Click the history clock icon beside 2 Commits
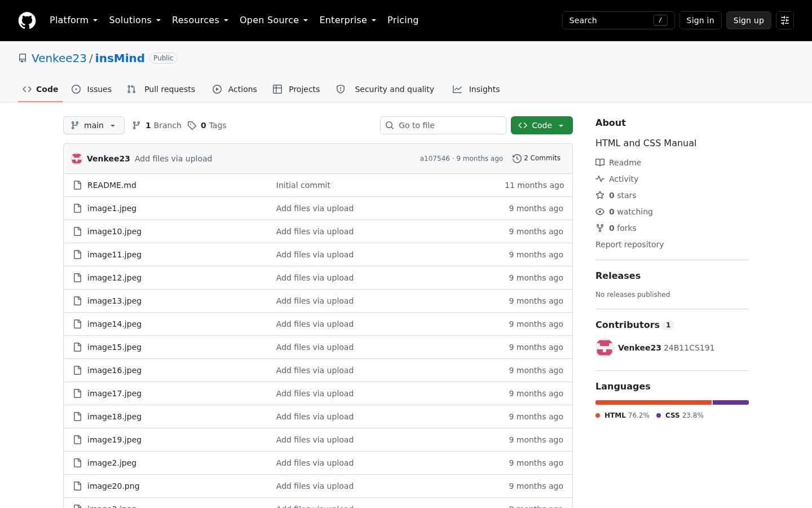This screenshot has width=812, height=508. pyautogui.click(x=517, y=159)
